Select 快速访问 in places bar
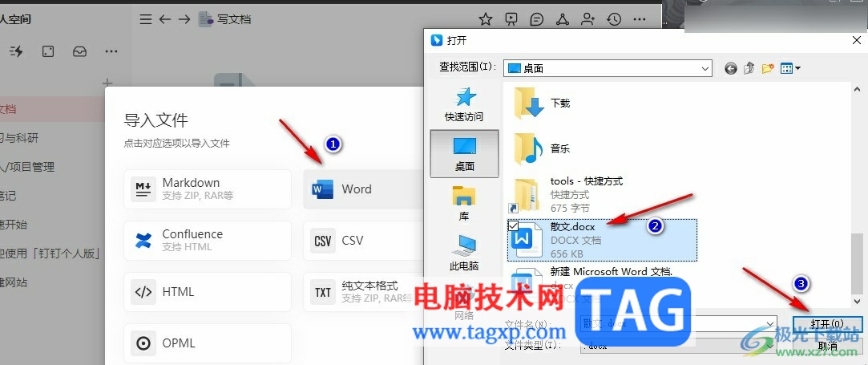 (464, 104)
